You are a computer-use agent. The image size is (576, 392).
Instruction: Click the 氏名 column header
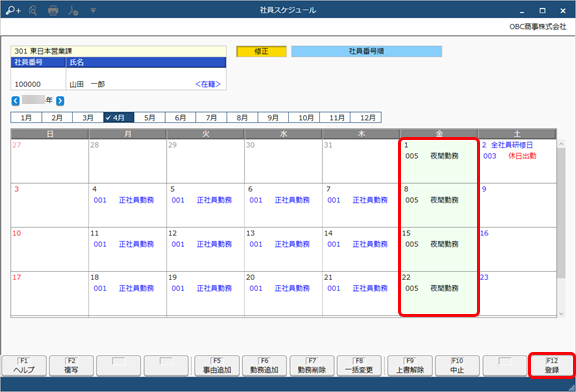146,62
